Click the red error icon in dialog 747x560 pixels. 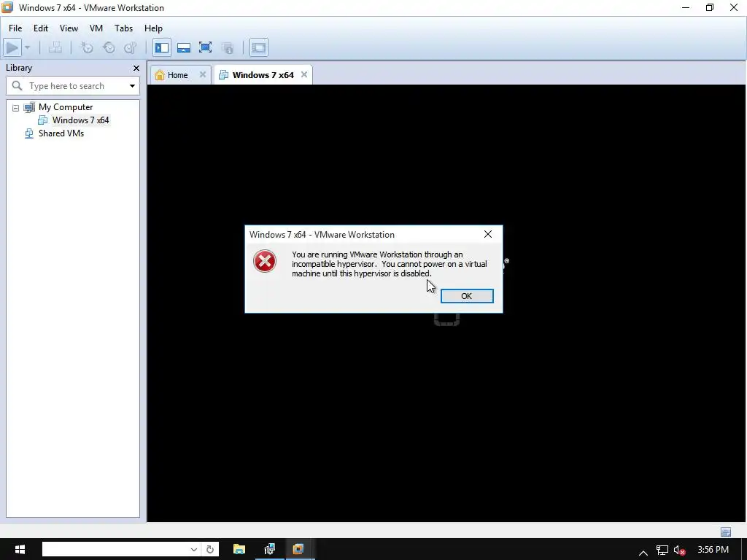(265, 261)
